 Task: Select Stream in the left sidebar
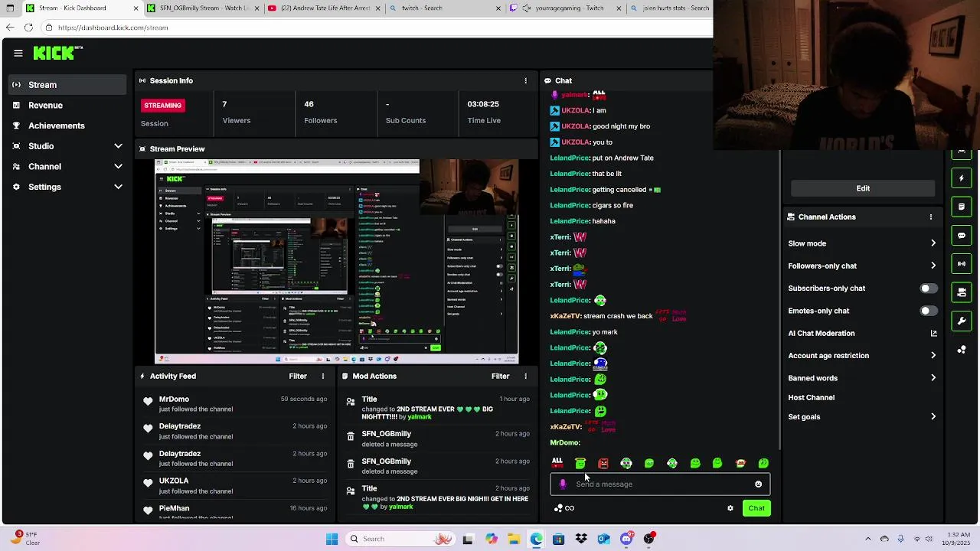pos(67,85)
